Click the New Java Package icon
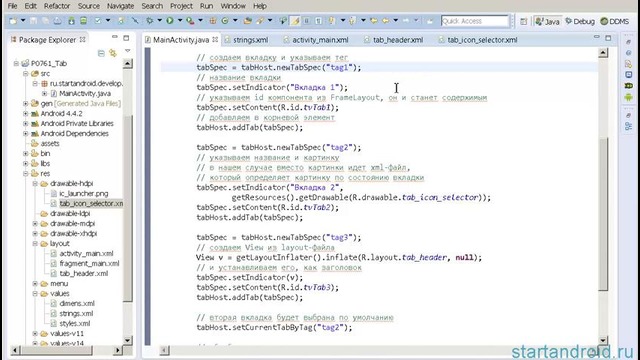The width and height of the screenshot is (640, 360). pos(213,21)
